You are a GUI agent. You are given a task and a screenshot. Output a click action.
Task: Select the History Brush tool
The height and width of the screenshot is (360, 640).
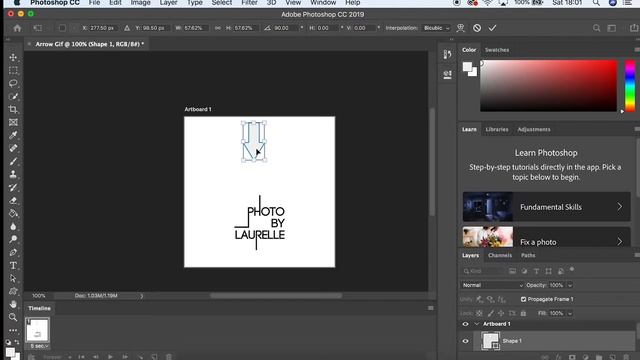point(13,187)
